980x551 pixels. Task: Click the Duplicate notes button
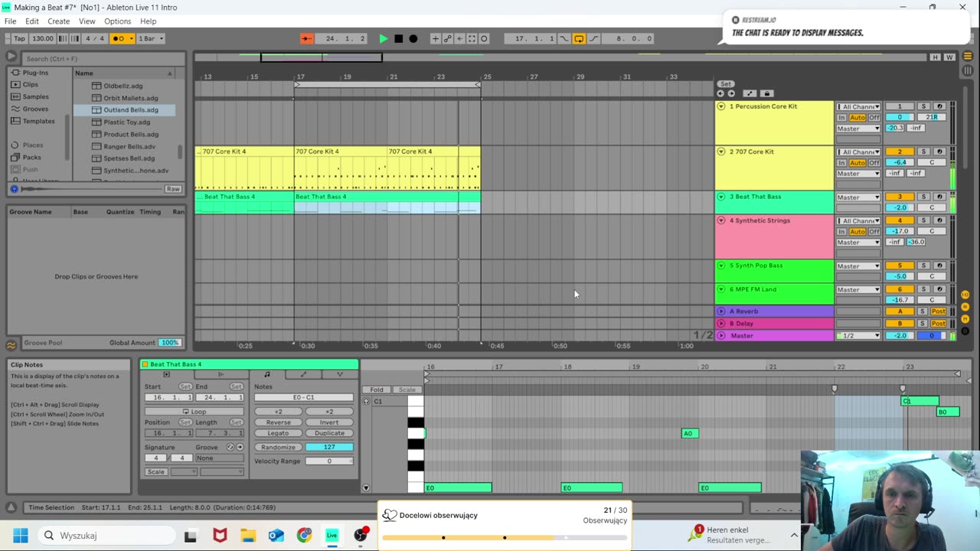pos(329,433)
